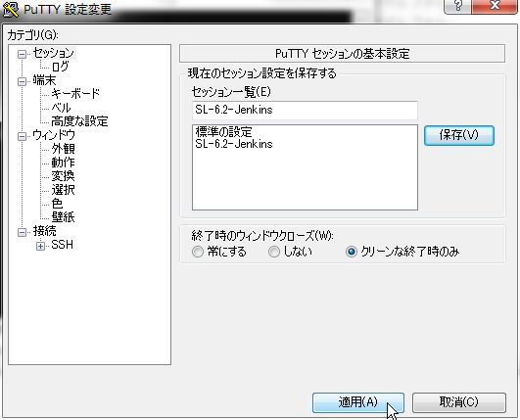Click the 適用(A) apply button

[358, 402]
